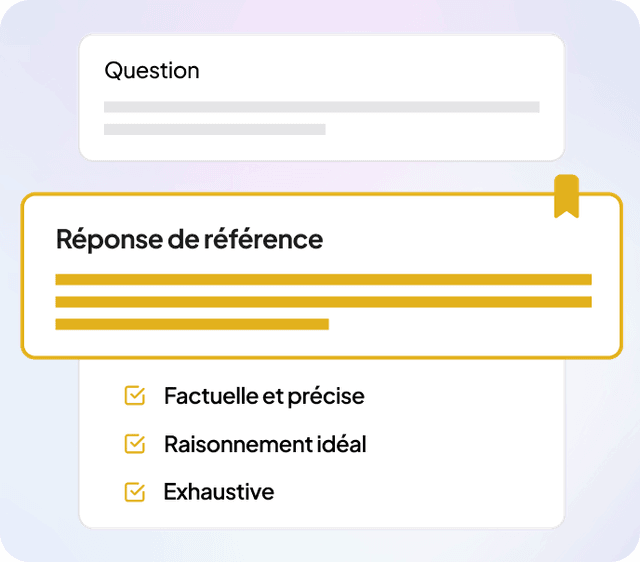
Task: Click the "Factuelle et précise" label text
Action: 264,396
